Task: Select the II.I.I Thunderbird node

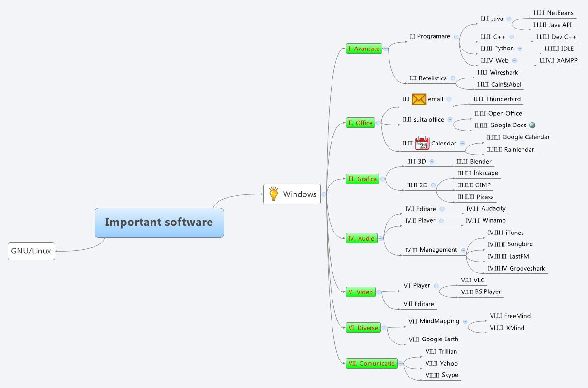Action: pyautogui.click(x=497, y=99)
